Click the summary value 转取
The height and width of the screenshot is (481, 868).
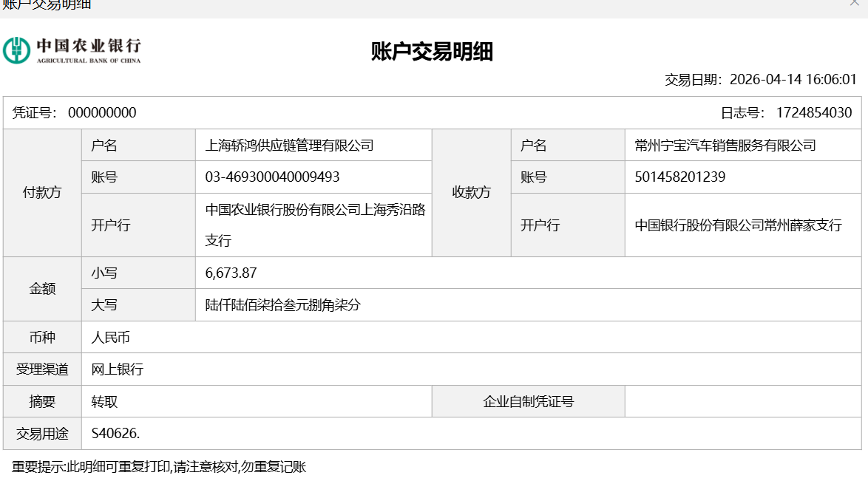(x=104, y=402)
